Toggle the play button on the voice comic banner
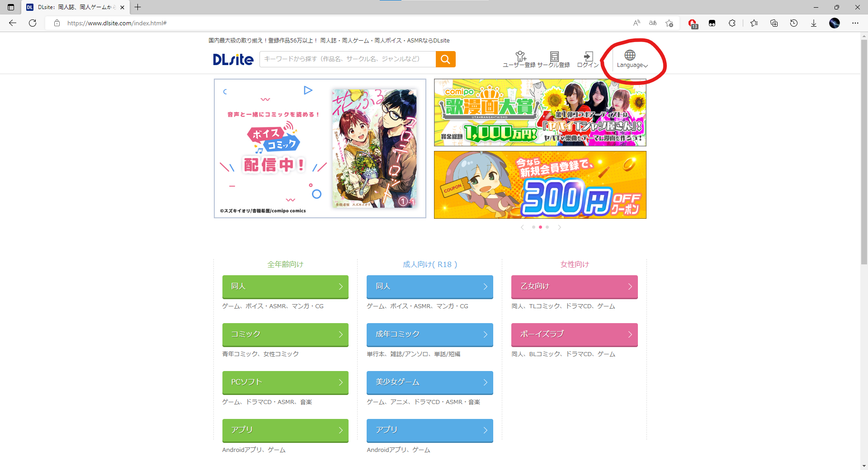 [x=309, y=90]
